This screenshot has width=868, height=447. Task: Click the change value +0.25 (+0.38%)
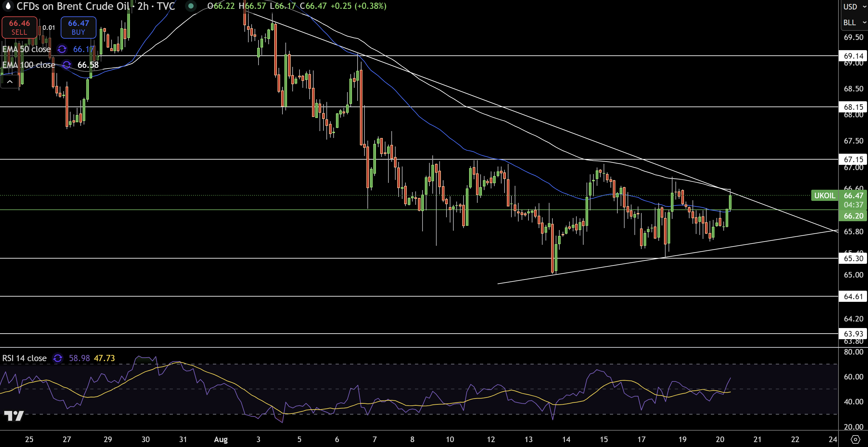click(359, 6)
